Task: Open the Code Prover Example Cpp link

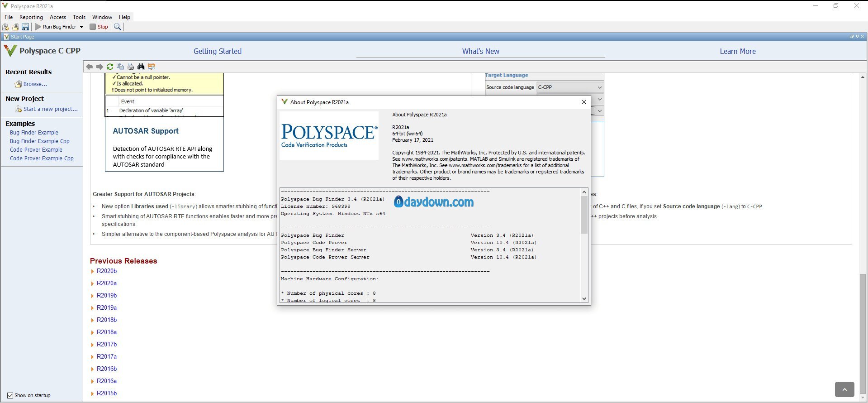Action: coord(42,158)
